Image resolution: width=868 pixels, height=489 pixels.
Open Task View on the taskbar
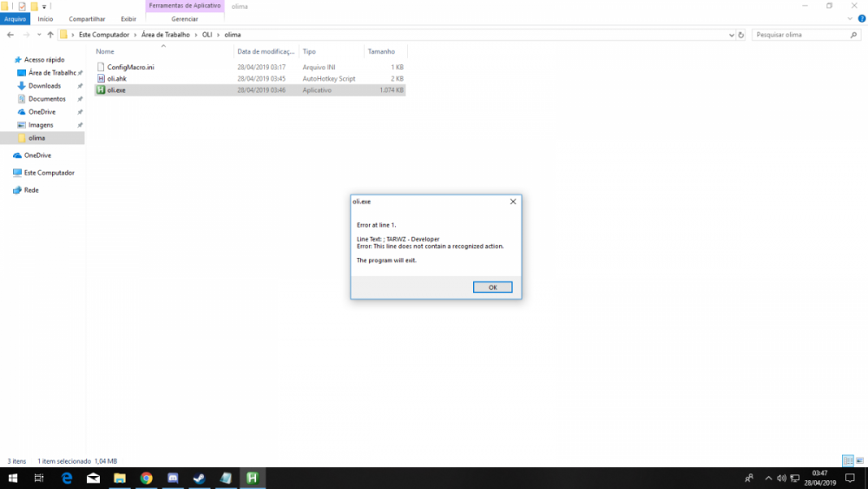pos(39,478)
